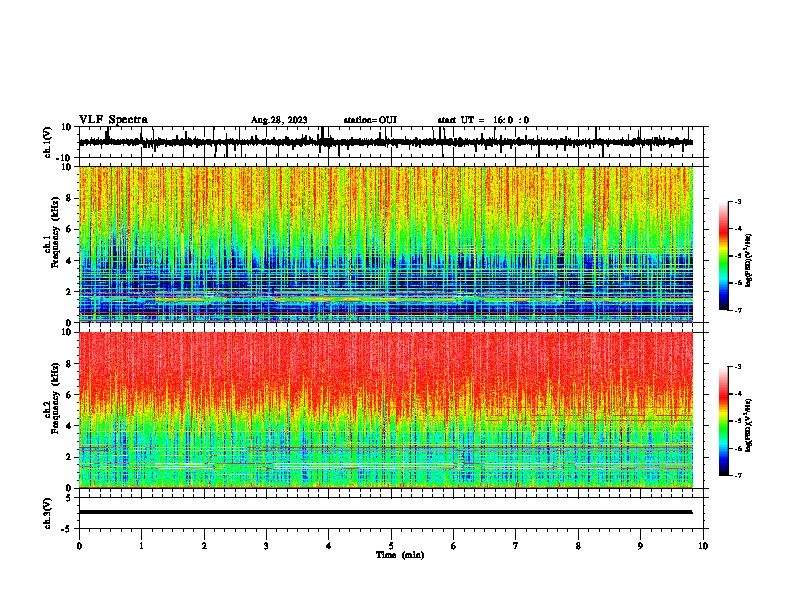This screenshot has width=792, height=612.
Task: Click tick label "1" on the Time axis
Action: [141, 546]
